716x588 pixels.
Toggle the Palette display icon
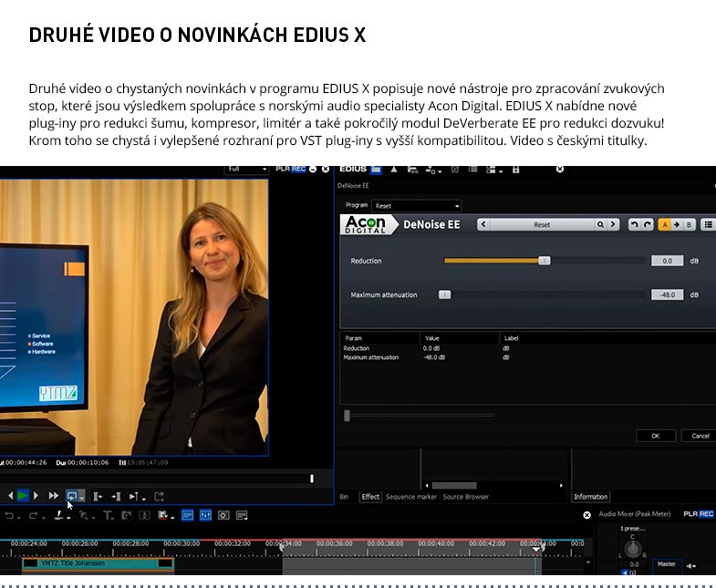pos(242,515)
